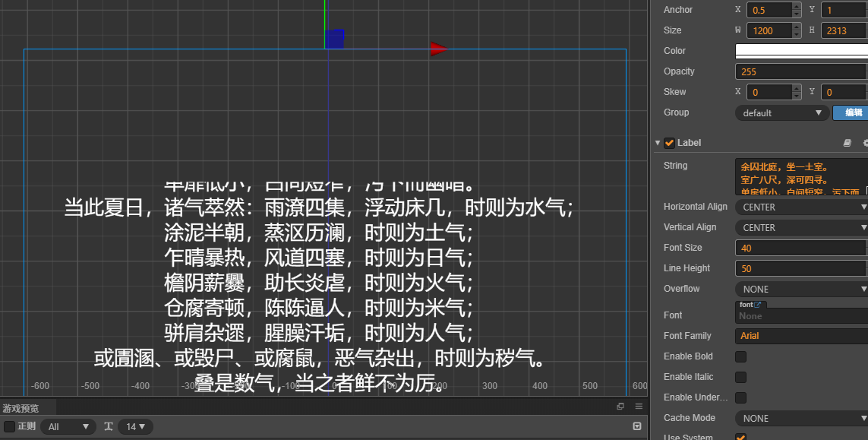Open the console All log-type dropdown
868x440 pixels.
click(x=68, y=426)
